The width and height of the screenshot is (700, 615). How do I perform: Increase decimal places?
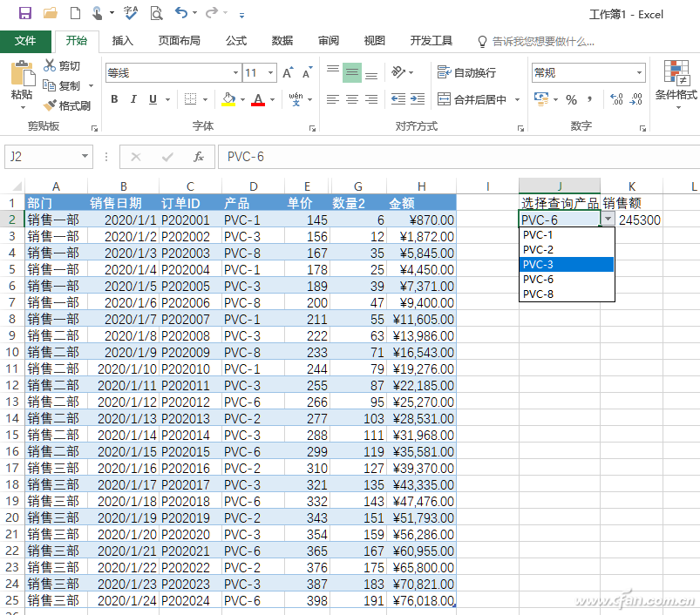click(616, 99)
